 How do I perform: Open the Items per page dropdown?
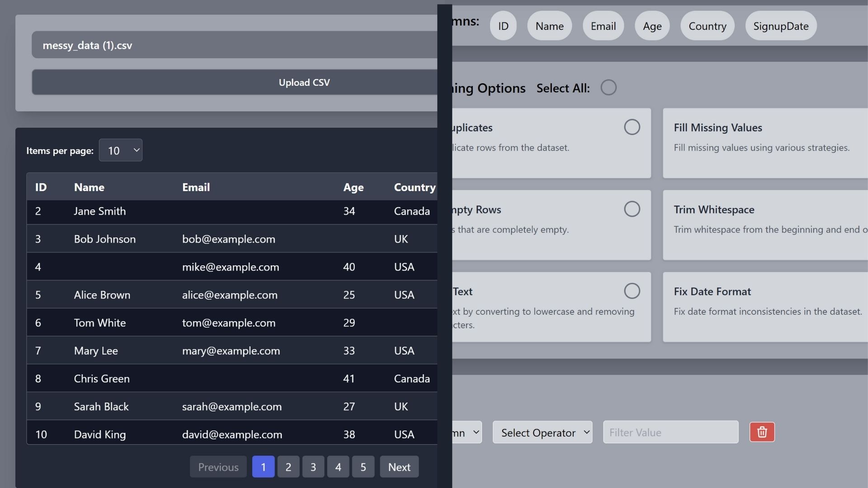click(x=120, y=150)
